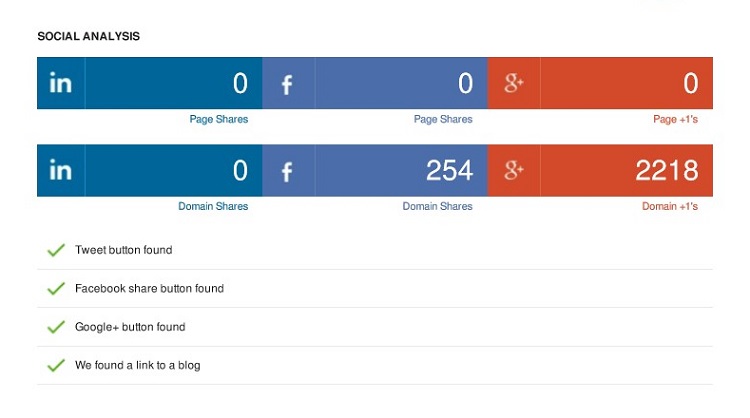
Task: Click the LinkedIn icon in Domain Shares row
Action: tap(61, 170)
